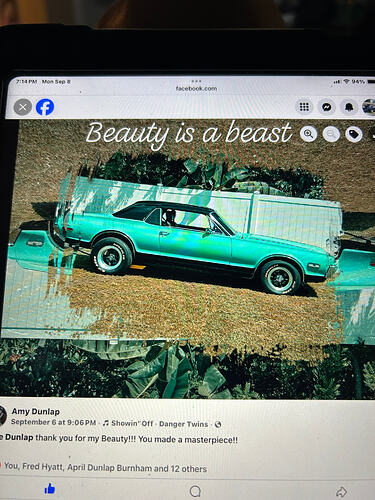The height and width of the screenshot is (500, 375).
Task: Zoom out of the photo
Action: 331,134
